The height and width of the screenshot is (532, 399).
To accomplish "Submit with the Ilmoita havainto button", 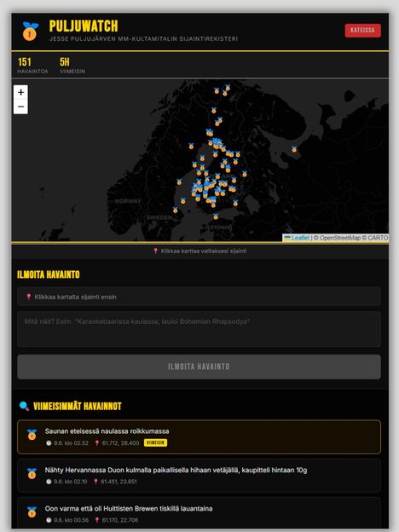I will point(199,367).
